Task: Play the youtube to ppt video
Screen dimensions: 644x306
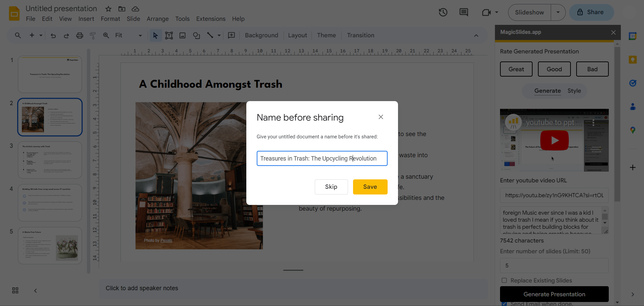Action: coord(554,140)
